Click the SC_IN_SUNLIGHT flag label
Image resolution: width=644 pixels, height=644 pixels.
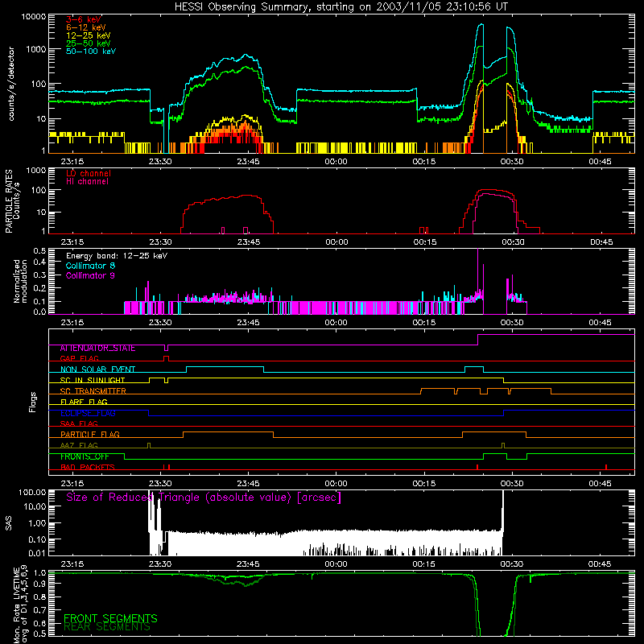tap(93, 380)
